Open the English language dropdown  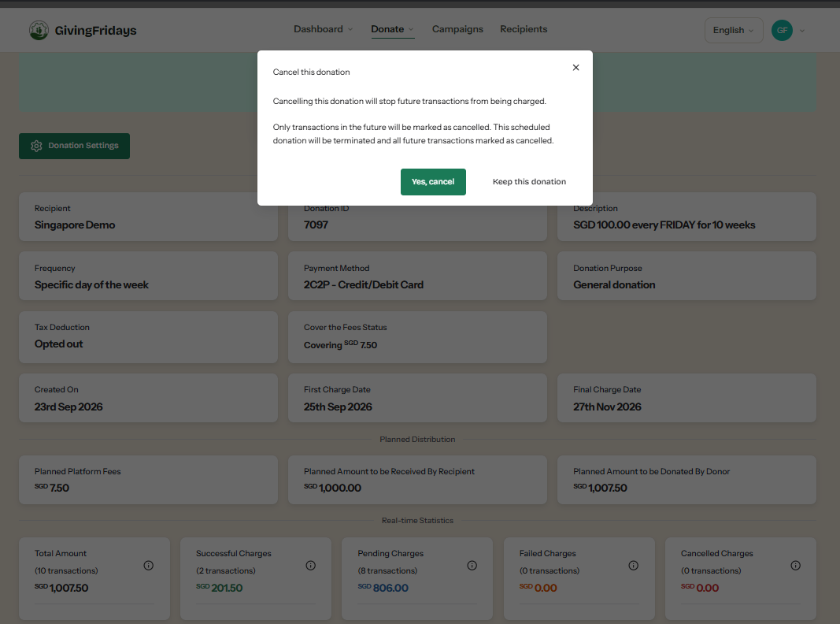point(734,31)
